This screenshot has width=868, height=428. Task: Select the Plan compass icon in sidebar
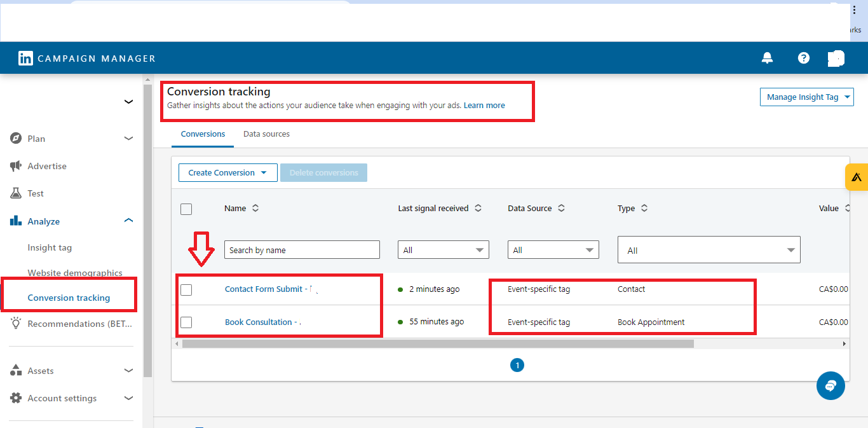pyautogui.click(x=15, y=138)
